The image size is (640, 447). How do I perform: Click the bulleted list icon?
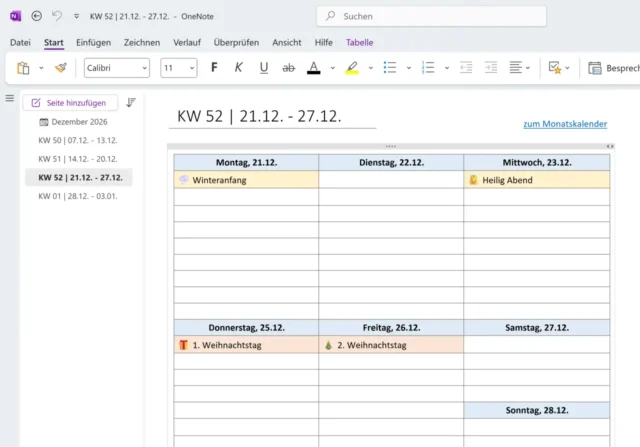(x=390, y=68)
